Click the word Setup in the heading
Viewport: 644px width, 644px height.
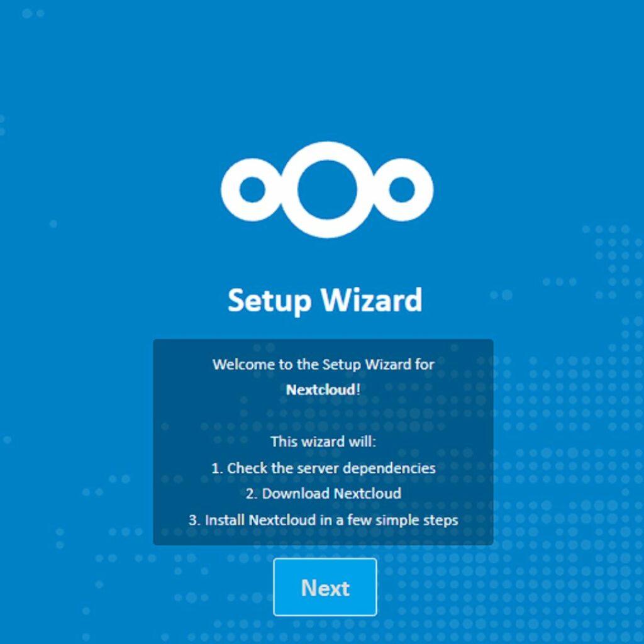click(x=269, y=301)
